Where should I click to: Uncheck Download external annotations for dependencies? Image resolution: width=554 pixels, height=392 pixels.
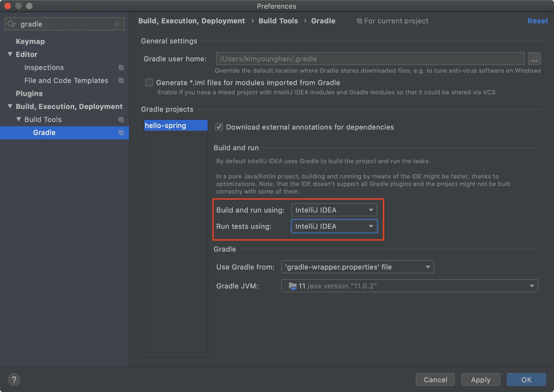pyautogui.click(x=219, y=127)
